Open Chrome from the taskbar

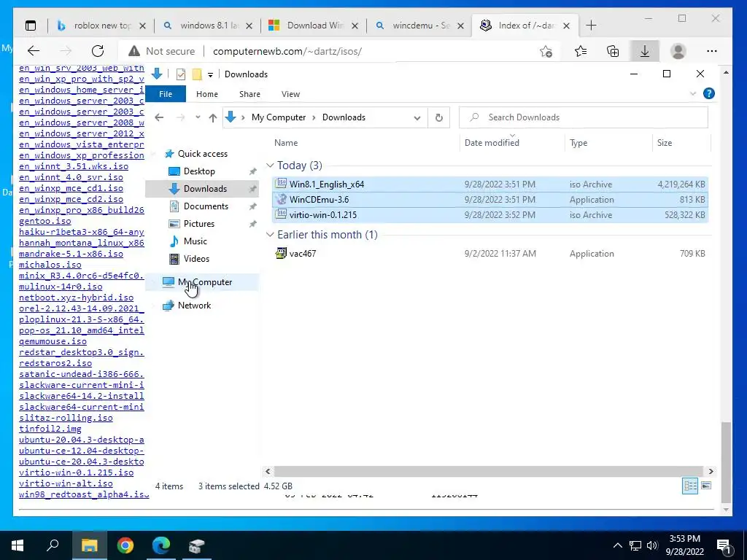(125, 545)
